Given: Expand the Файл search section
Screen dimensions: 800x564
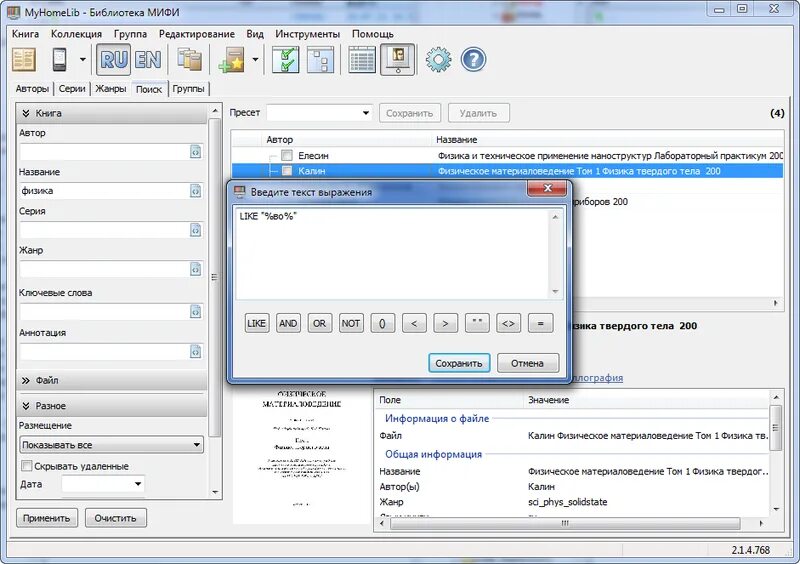Looking at the screenshot, I should click(x=111, y=380).
